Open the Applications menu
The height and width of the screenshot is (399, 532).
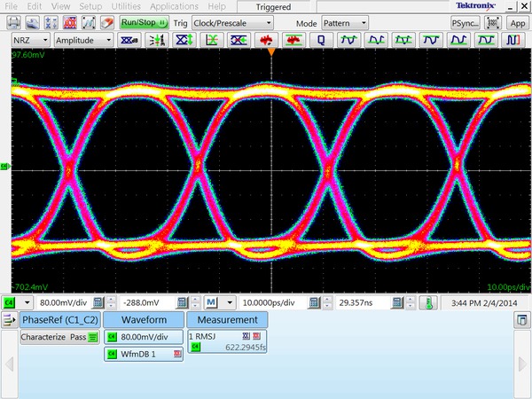coord(174,6)
